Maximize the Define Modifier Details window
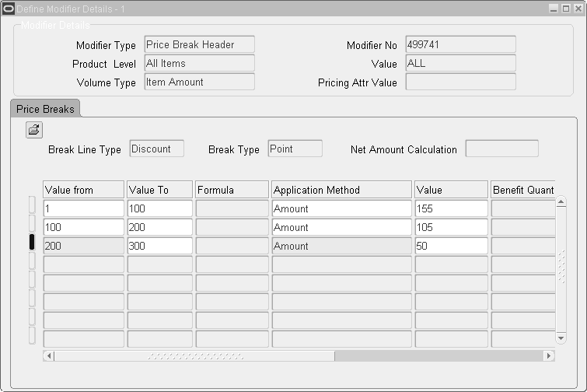The width and height of the screenshot is (587, 392). pos(566,9)
